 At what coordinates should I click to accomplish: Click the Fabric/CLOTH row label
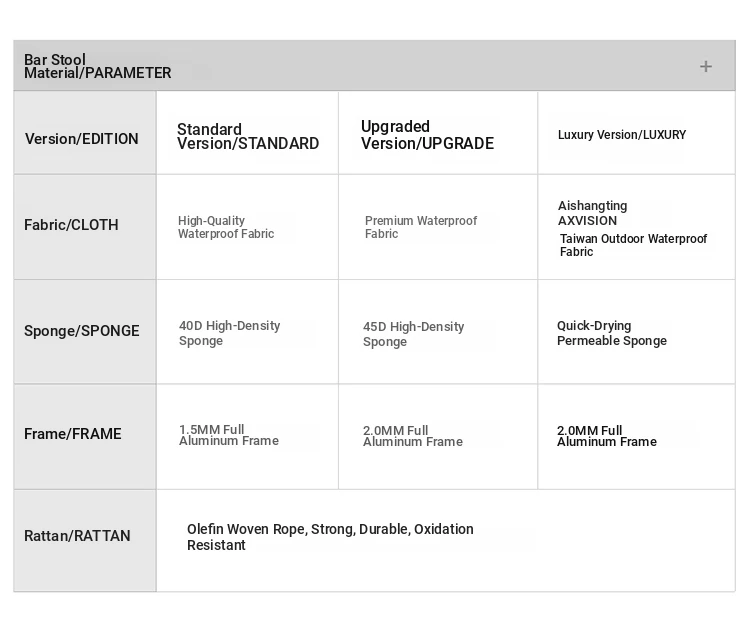click(x=71, y=225)
